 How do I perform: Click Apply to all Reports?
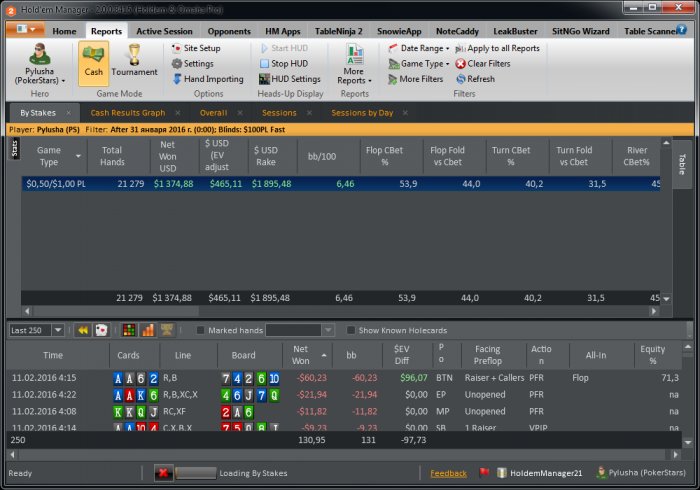[497, 48]
